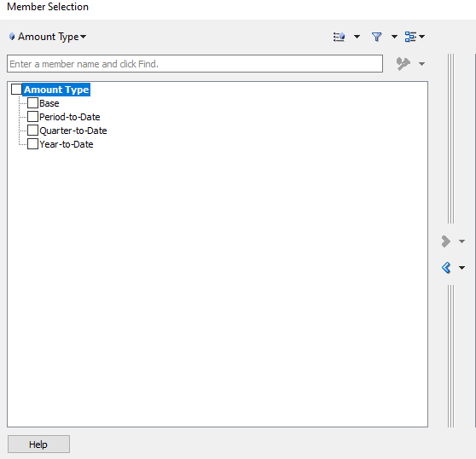This screenshot has width=476, height=459.
Task: Click the member options list icon
Action: tap(340, 37)
